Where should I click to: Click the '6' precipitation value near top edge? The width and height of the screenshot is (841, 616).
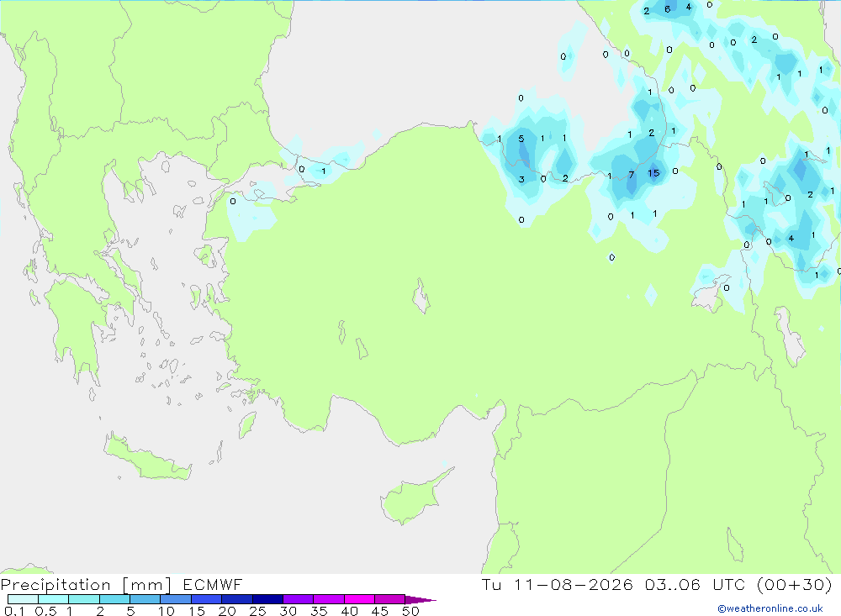coord(667,9)
